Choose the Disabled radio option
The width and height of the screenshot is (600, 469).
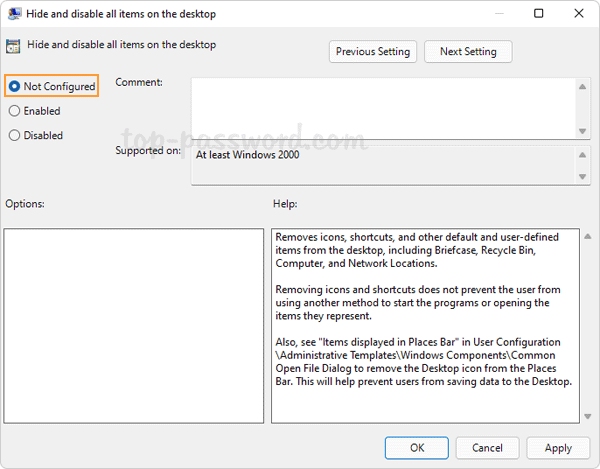pyautogui.click(x=15, y=135)
